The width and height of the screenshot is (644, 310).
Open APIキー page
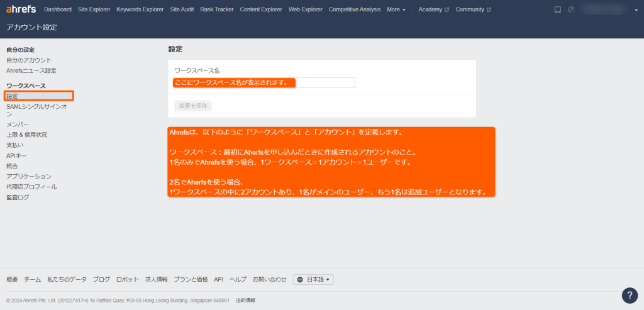point(17,155)
